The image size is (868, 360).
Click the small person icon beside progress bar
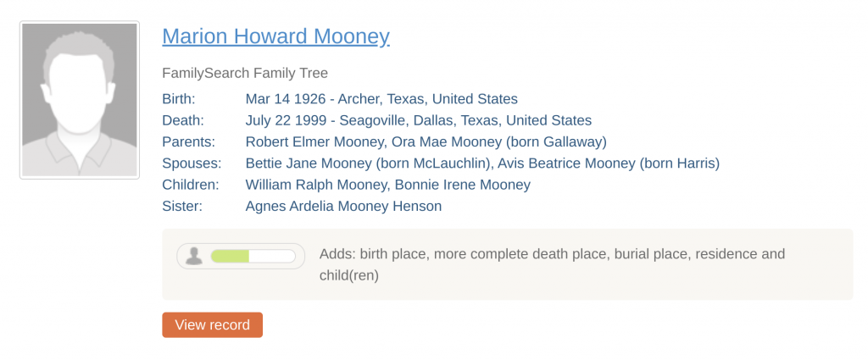pos(194,256)
